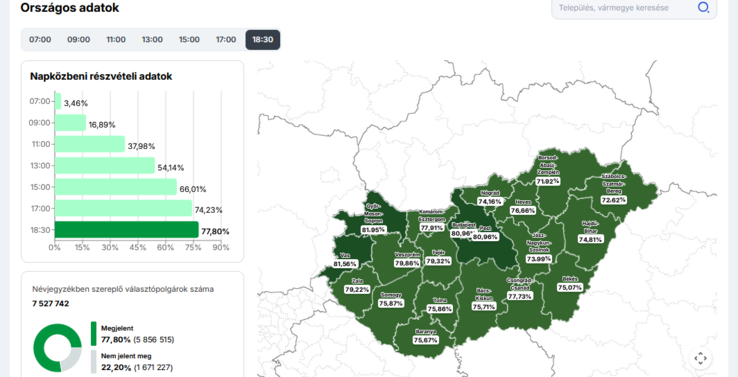The width and height of the screenshot is (738, 377).
Task: Click the Napközbeni részvételi adatok title
Action: pos(101,76)
